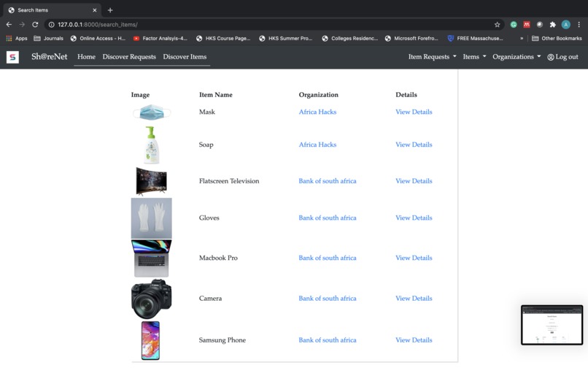This screenshot has width=588, height=368.
Task: Click the site info icon in address bar
Action: (51, 24)
